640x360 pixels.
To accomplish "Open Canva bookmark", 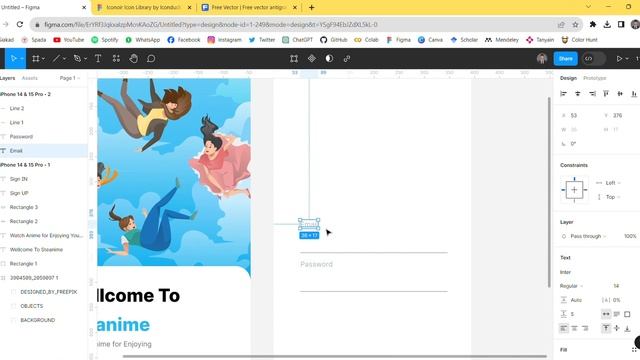I will tap(430, 40).
